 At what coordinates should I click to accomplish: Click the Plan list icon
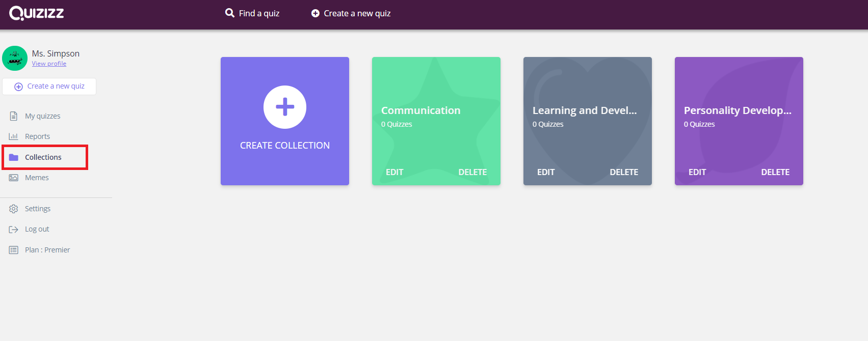point(14,250)
